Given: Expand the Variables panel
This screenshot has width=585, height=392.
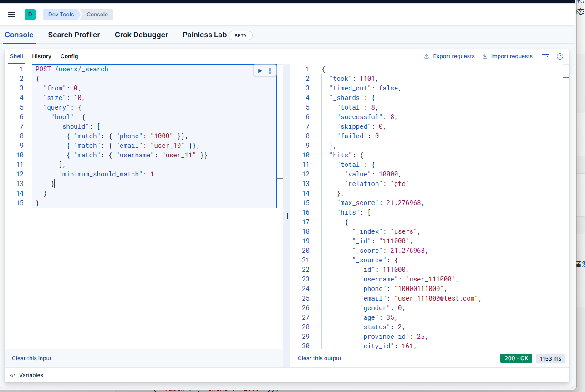Looking at the screenshot, I should (x=27, y=375).
